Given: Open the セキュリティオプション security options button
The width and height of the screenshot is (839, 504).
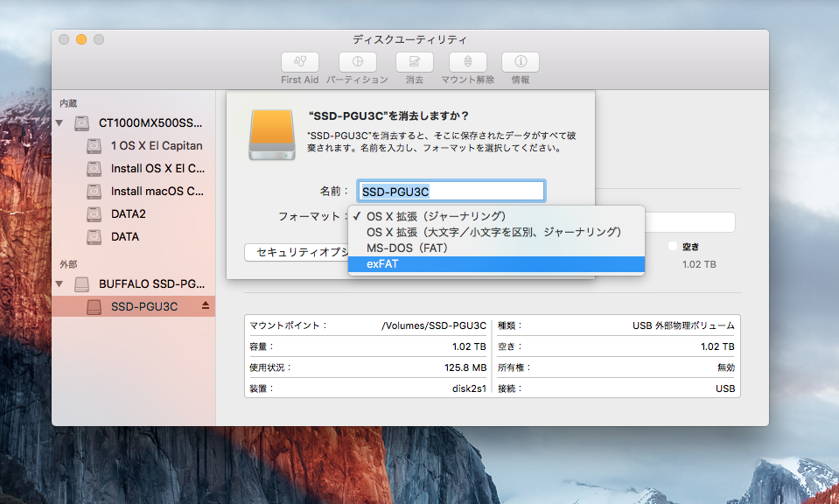Looking at the screenshot, I should 296,252.
